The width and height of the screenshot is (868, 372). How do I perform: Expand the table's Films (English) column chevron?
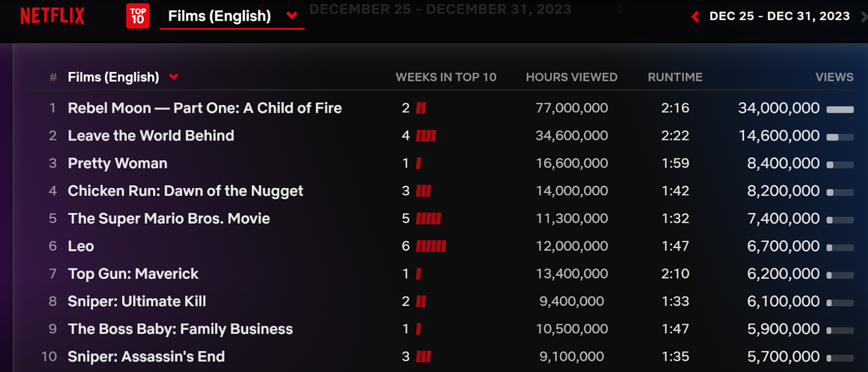(x=174, y=77)
